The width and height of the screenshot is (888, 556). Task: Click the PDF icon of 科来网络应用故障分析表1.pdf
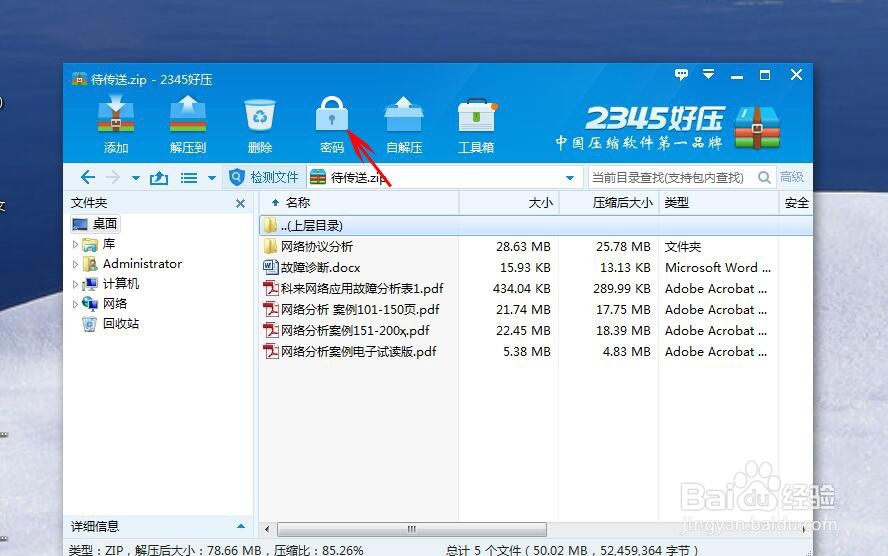[271, 288]
